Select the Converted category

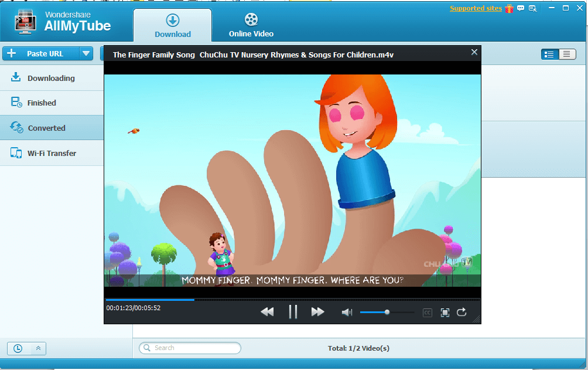(52, 128)
